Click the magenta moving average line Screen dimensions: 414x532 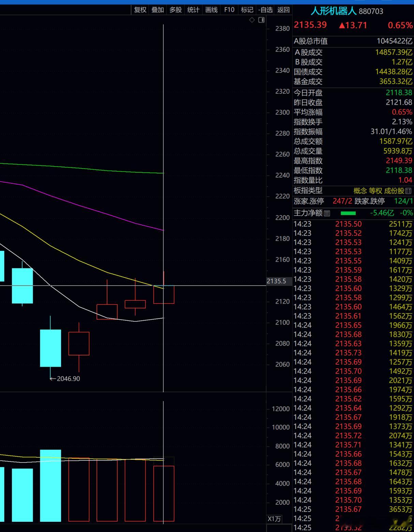(82, 206)
